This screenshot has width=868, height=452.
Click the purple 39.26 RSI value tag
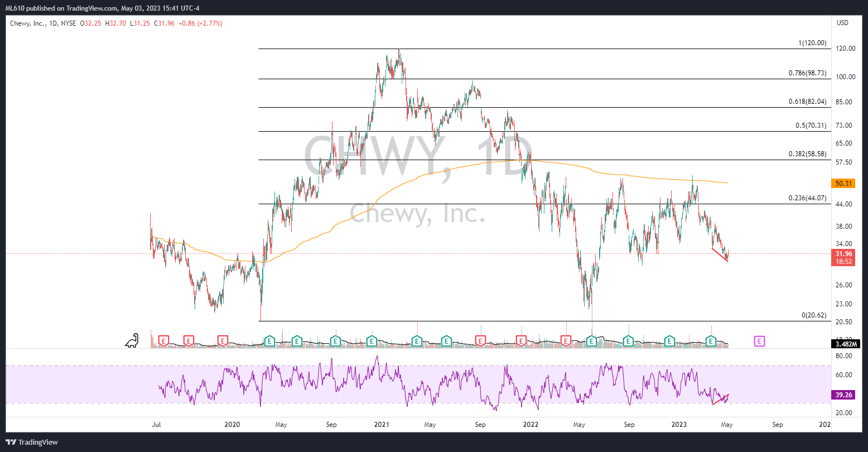(843, 395)
